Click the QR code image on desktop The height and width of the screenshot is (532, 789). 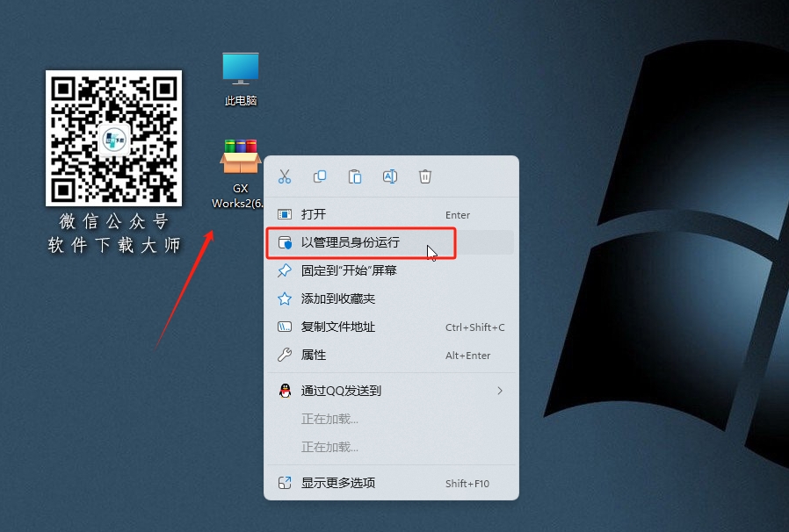(x=113, y=139)
